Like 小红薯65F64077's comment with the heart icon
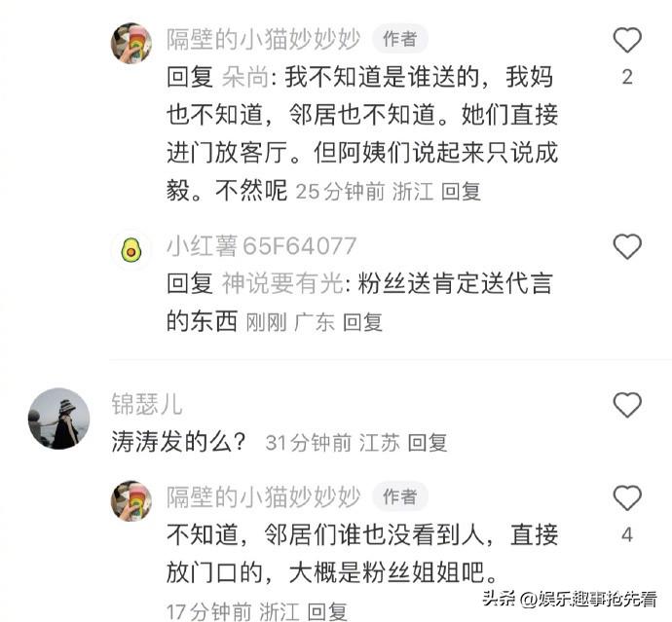The image size is (672, 622). pyautogui.click(x=627, y=246)
